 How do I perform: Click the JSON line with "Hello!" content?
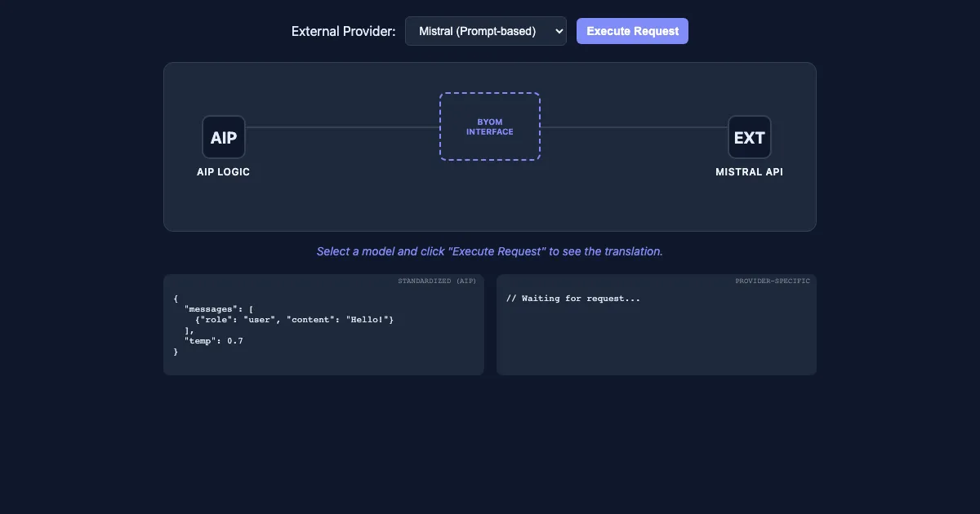(x=295, y=320)
